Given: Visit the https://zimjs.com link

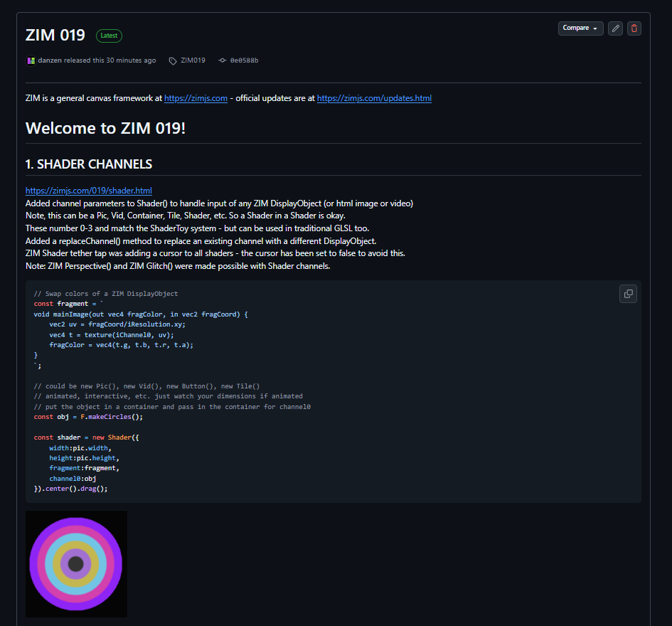Looking at the screenshot, I should [x=196, y=98].
